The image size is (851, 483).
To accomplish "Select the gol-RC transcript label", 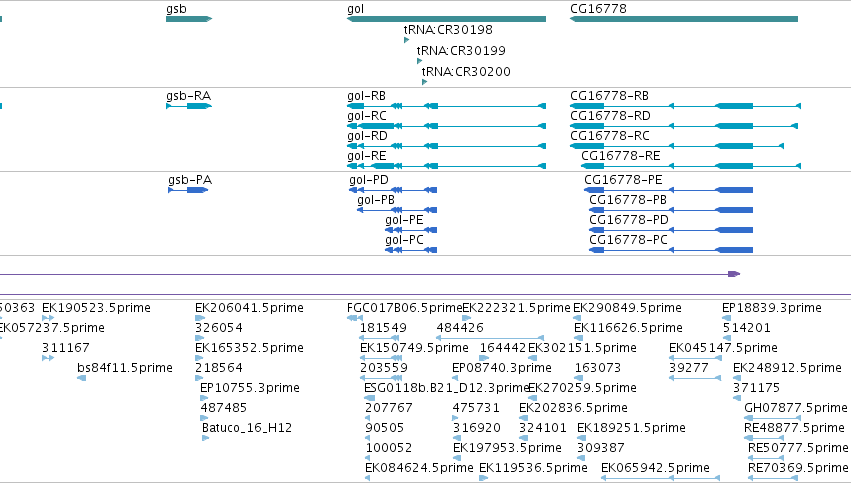I will point(367,116).
